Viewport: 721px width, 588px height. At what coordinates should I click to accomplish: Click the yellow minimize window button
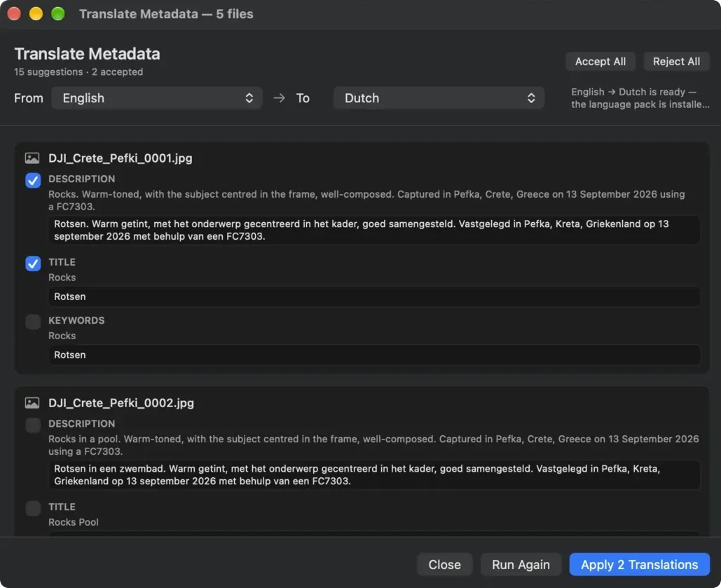point(36,14)
